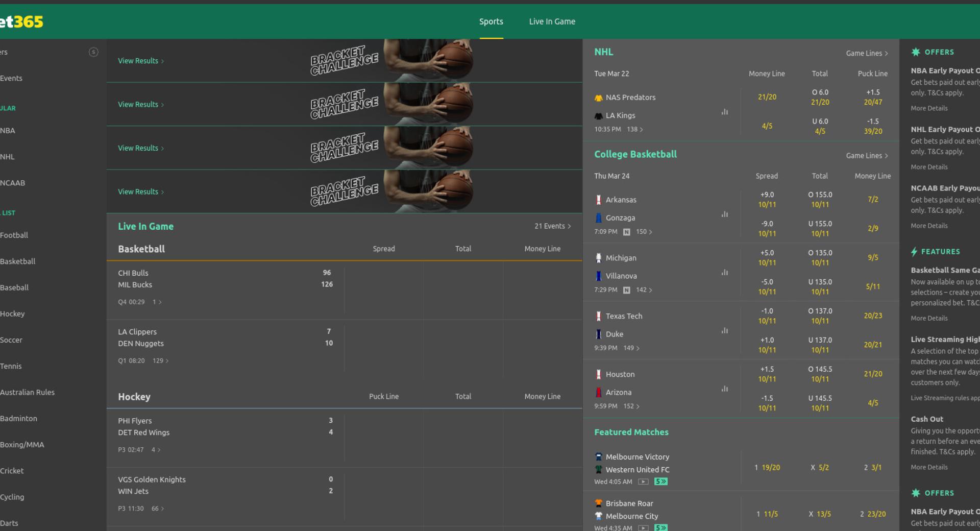The height and width of the screenshot is (531, 980).
Task: Open stats chart icon for NAS Predators game
Action: point(724,112)
